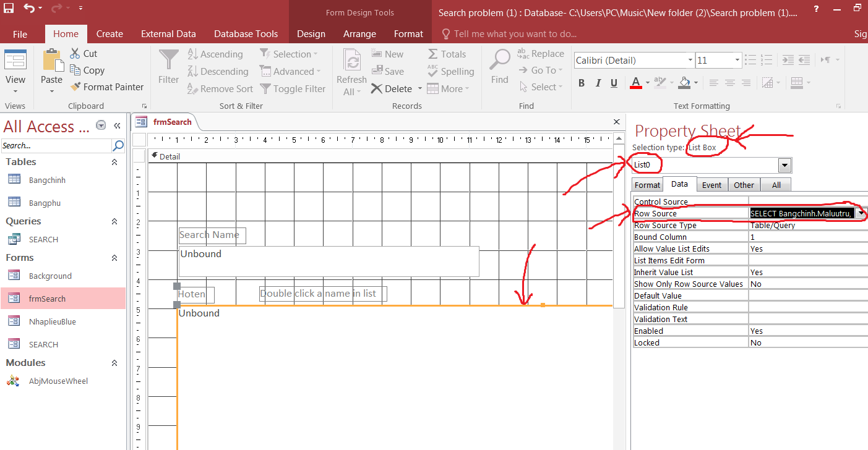Click the Paste clipboard icon
Image resolution: width=868 pixels, height=450 pixels.
tap(52, 61)
